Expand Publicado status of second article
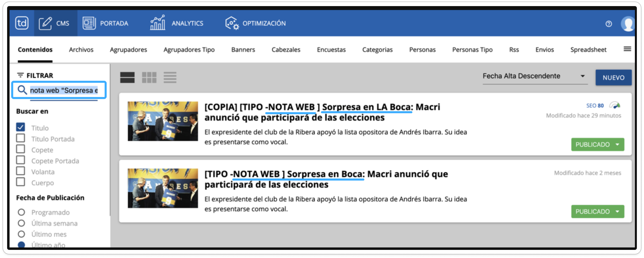Viewport: 644px width, 258px height. click(617, 212)
